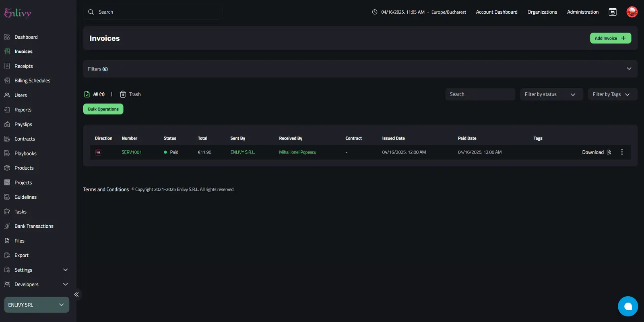Click the Payslips sidebar icon

click(7, 124)
